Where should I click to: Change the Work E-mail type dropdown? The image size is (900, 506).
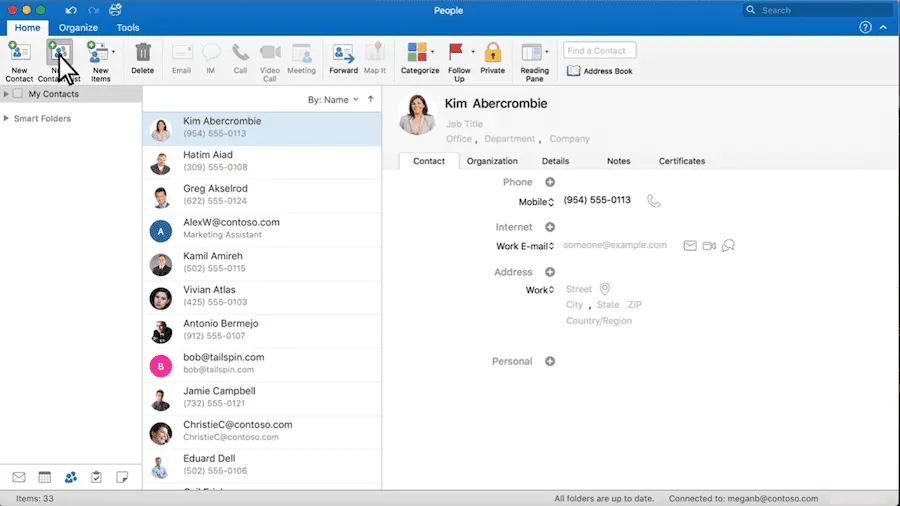pyautogui.click(x=525, y=246)
